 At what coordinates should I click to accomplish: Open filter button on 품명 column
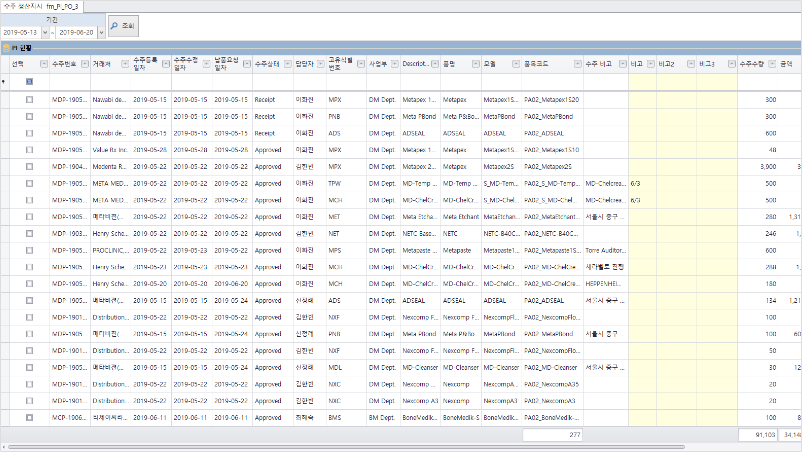476,64
